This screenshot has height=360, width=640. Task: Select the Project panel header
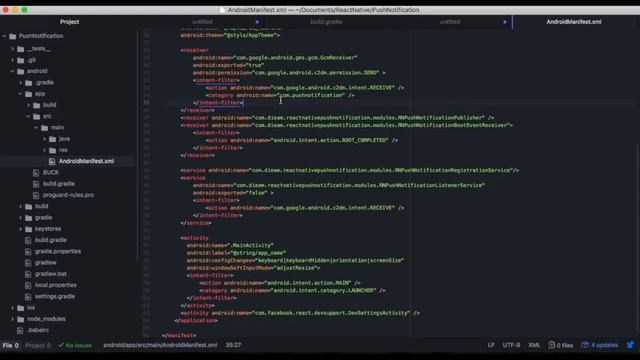[x=69, y=22]
